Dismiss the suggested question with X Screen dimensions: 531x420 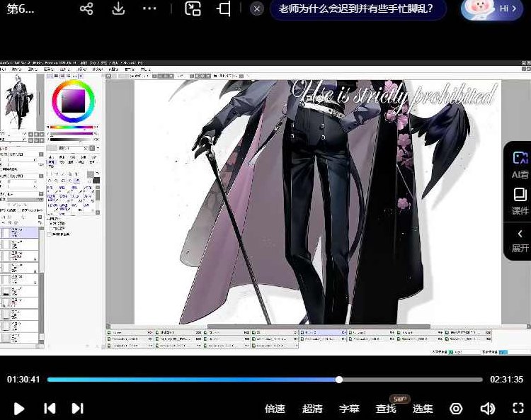(257, 8)
